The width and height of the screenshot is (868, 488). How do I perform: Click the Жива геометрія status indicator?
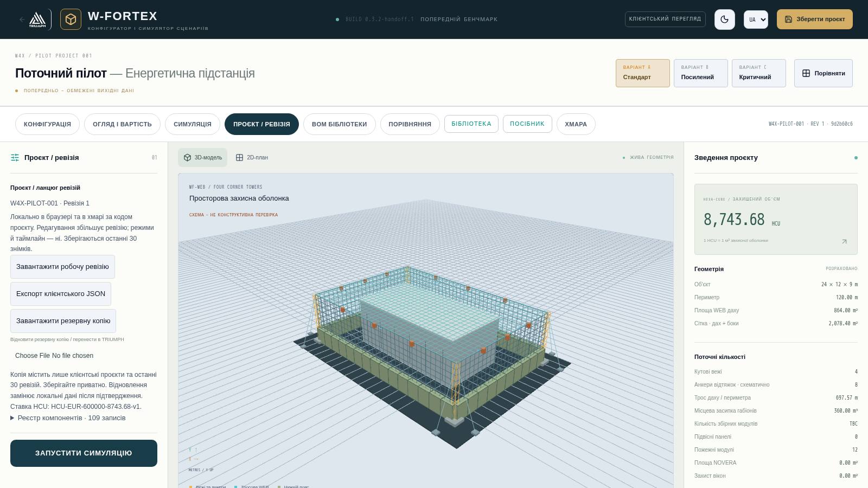[x=648, y=157]
